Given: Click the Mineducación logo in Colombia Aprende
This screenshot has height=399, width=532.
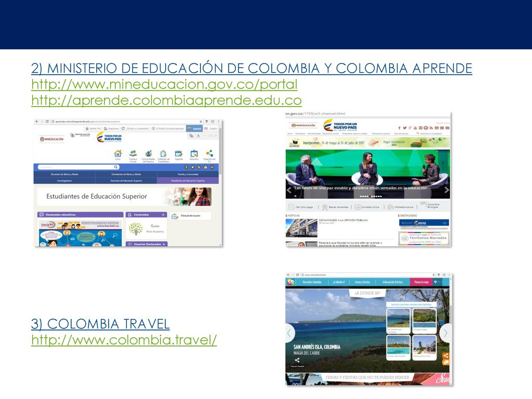Looking at the screenshot, I should (51, 139).
